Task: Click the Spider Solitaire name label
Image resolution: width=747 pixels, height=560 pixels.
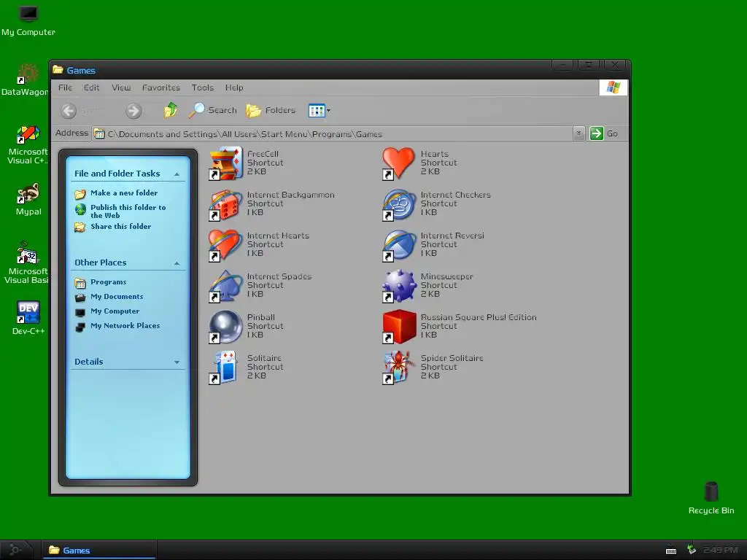Action: [452, 358]
